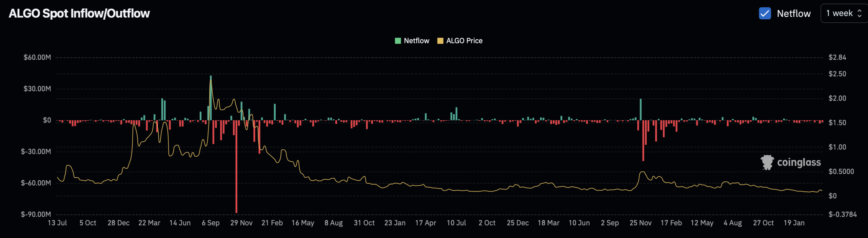
Task: Click the ALGO Spot Inflow/Outflow chart title
Action: 79,14
